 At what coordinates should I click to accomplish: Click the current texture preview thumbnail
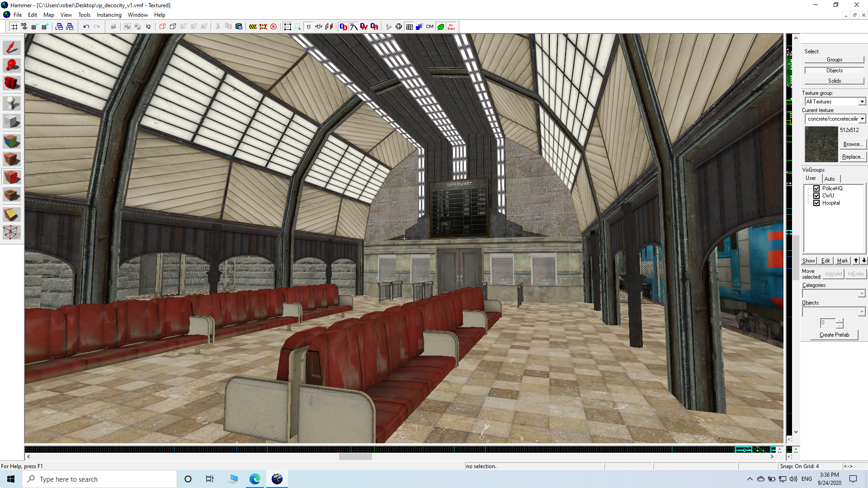(821, 144)
